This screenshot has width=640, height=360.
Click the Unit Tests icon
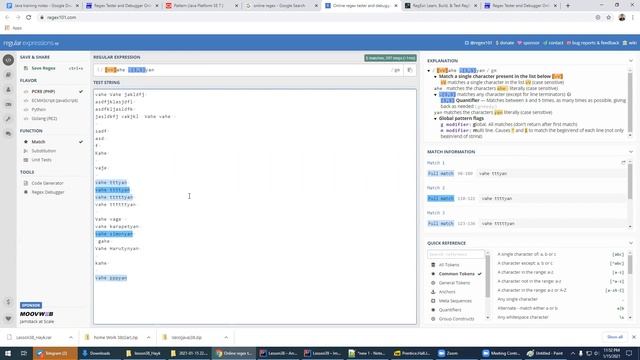[x=26, y=160]
